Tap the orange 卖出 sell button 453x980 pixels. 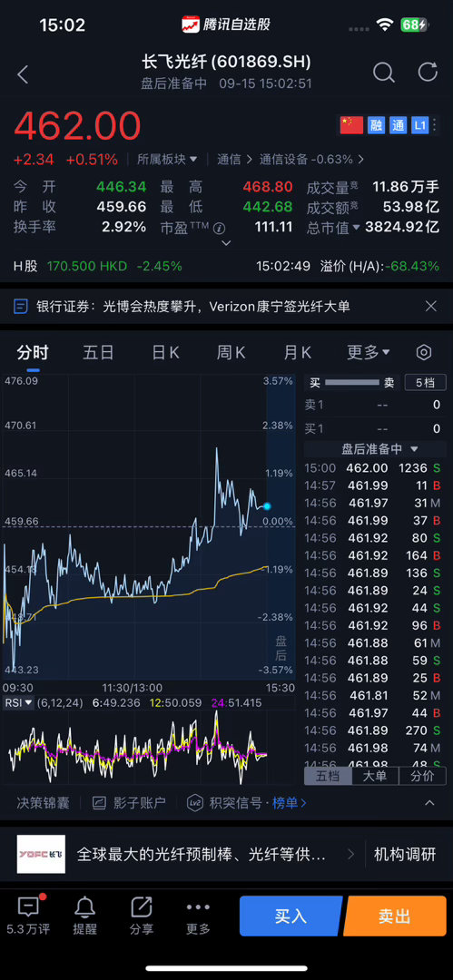click(x=394, y=916)
